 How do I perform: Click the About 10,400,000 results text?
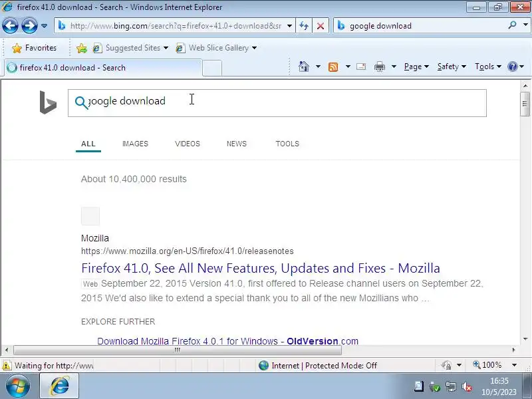pos(134,179)
